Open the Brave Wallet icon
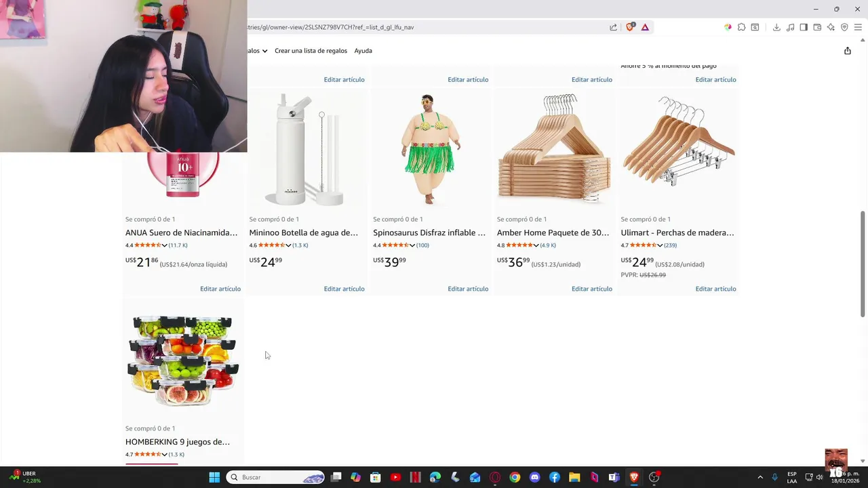The image size is (868, 488). pos(817,27)
